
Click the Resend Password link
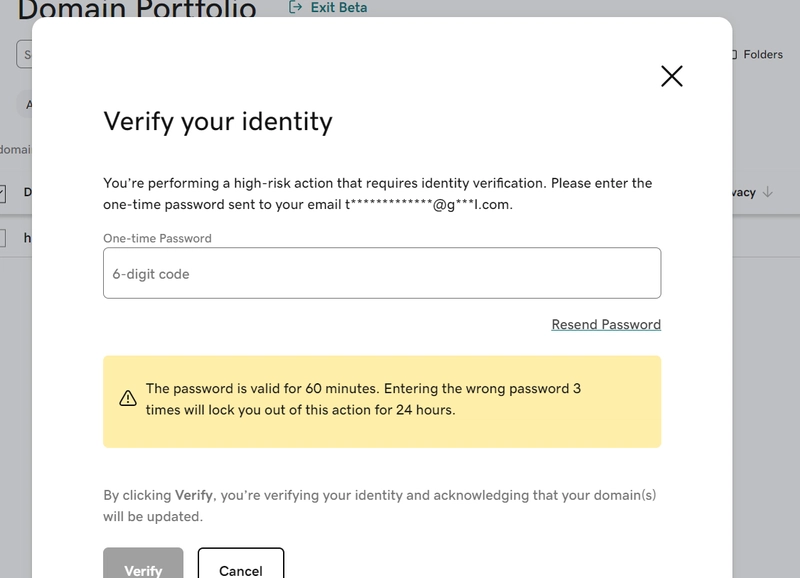[x=606, y=324]
